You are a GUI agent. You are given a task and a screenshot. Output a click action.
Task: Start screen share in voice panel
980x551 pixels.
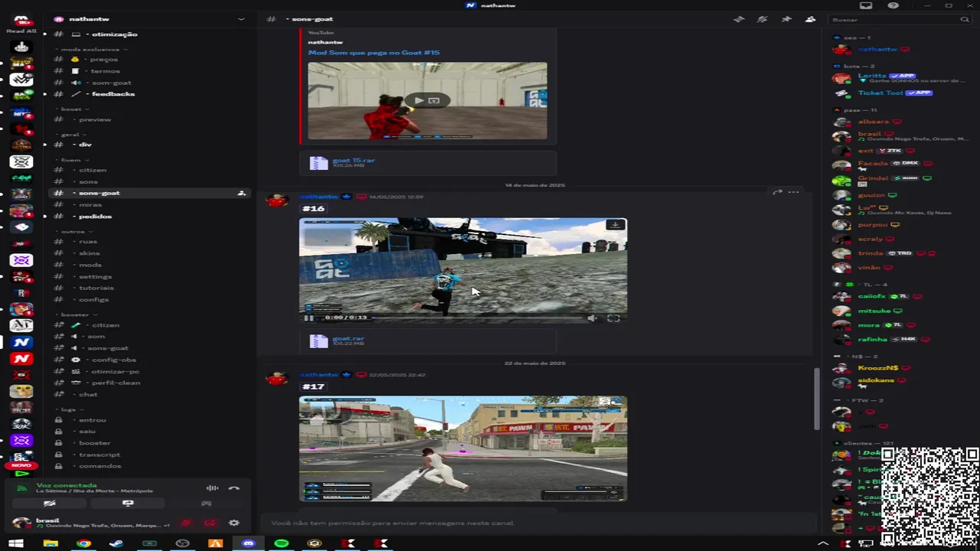128,504
